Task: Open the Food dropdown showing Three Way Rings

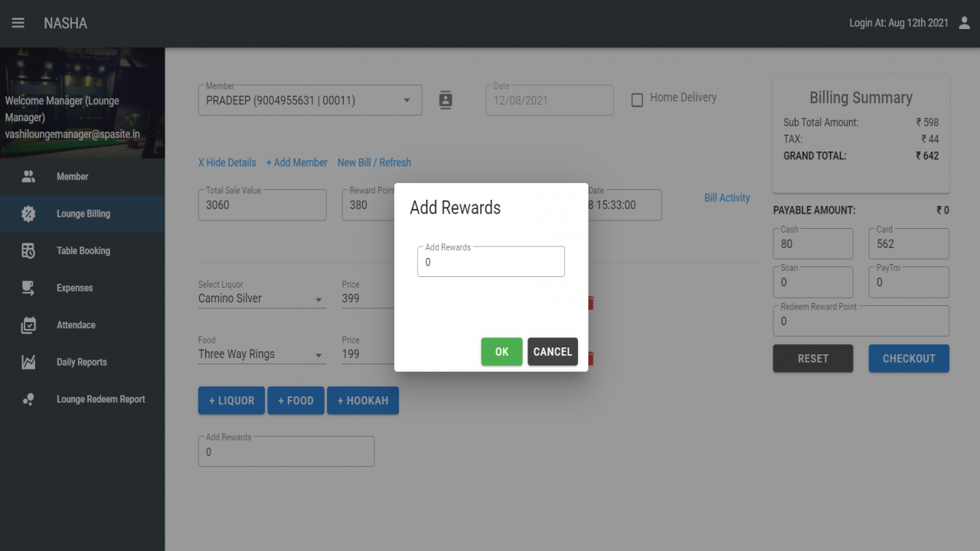Action: pyautogui.click(x=262, y=354)
